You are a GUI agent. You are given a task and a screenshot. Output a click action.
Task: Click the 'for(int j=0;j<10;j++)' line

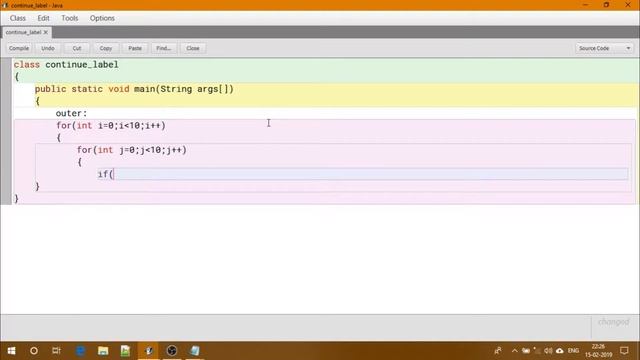[x=132, y=150]
